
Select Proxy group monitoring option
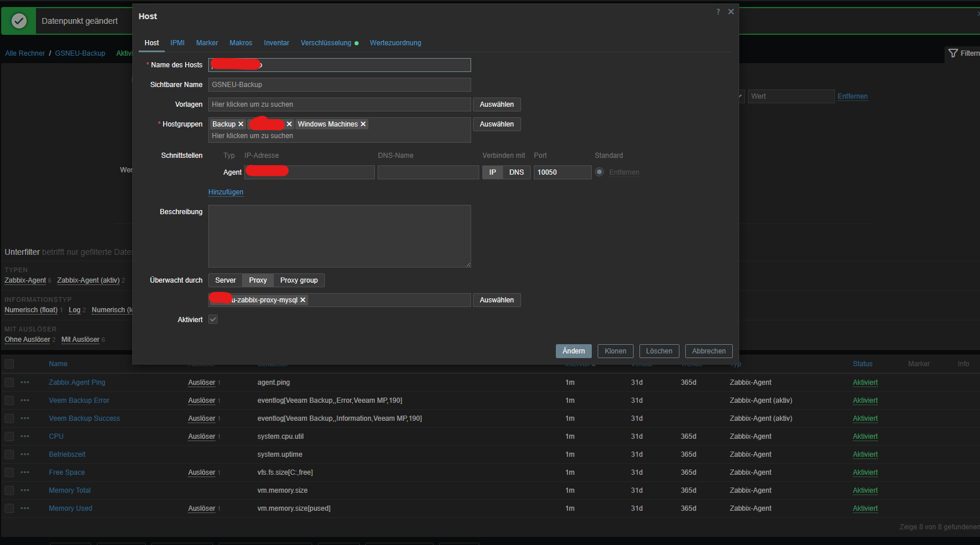tap(299, 280)
